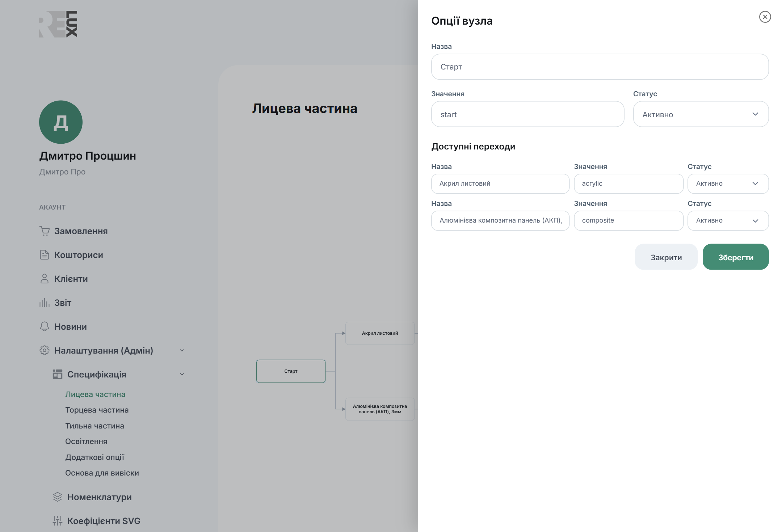Image resolution: width=782 pixels, height=532 pixels.
Task: Select the Акрил листовий node in diagram
Action: [x=380, y=333]
